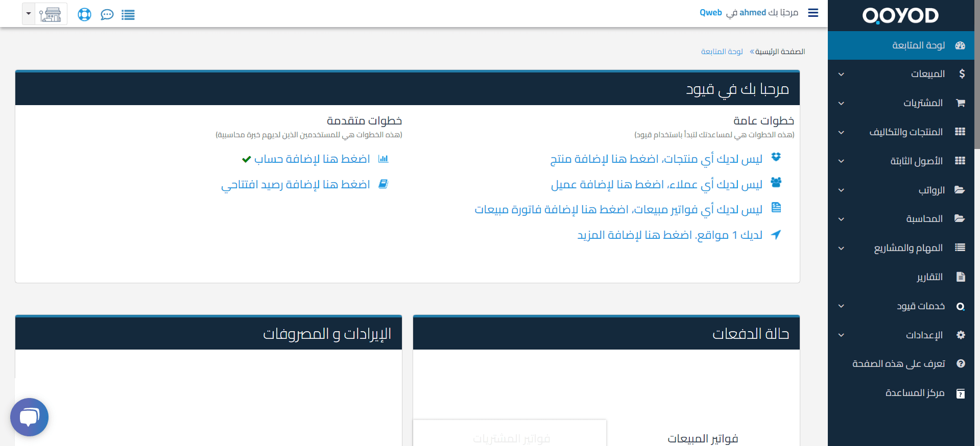
Task: Click the lifebuoy support icon in top bar
Action: pos(84,14)
